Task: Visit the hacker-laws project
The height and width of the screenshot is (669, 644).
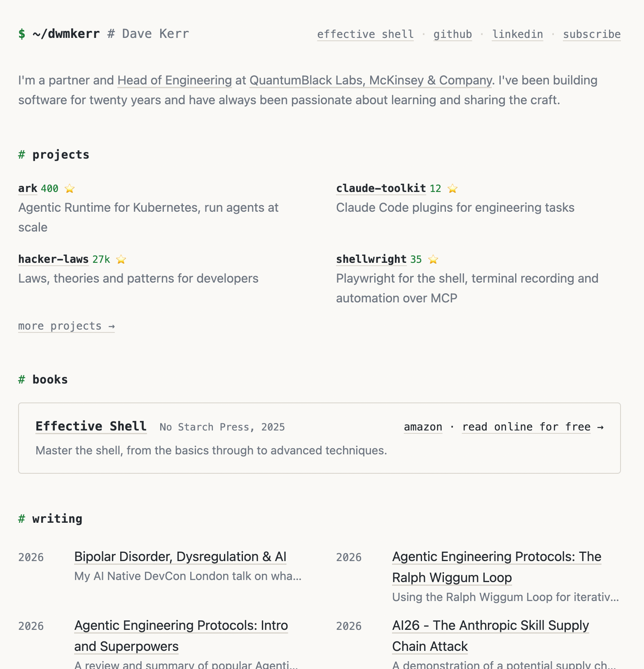Action: [54, 259]
